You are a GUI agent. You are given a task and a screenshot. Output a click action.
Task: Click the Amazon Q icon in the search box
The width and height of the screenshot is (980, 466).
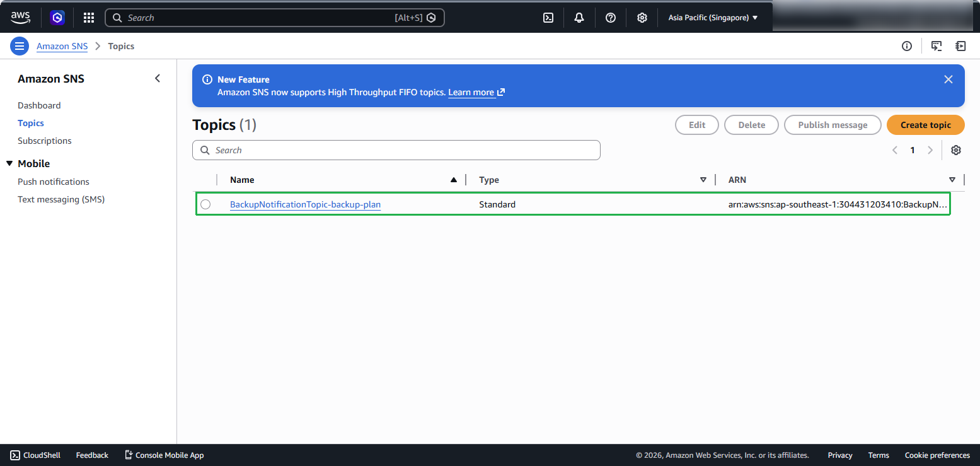[431, 18]
